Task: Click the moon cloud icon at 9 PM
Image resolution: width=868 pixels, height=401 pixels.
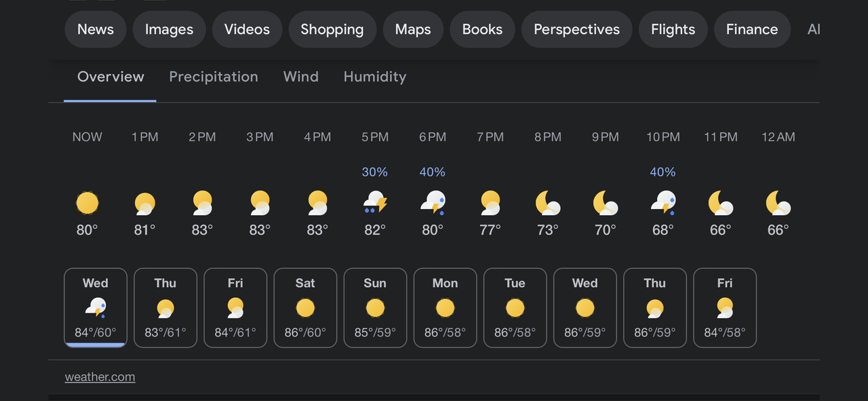Action: point(606,203)
